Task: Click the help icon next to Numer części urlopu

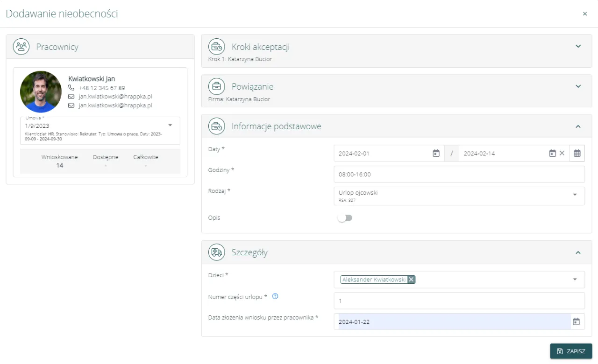Action: pos(275,296)
